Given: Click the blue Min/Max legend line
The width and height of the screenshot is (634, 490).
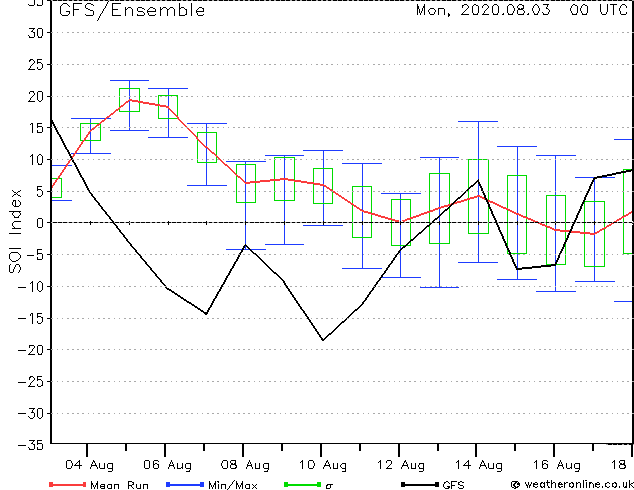Looking at the screenshot, I should [x=185, y=484].
